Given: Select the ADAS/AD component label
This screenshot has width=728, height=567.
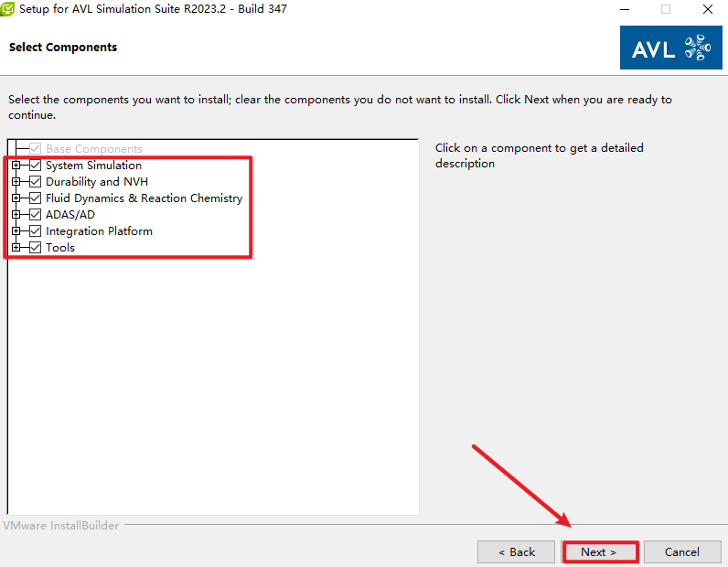Looking at the screenshot, I should point(70,215).
